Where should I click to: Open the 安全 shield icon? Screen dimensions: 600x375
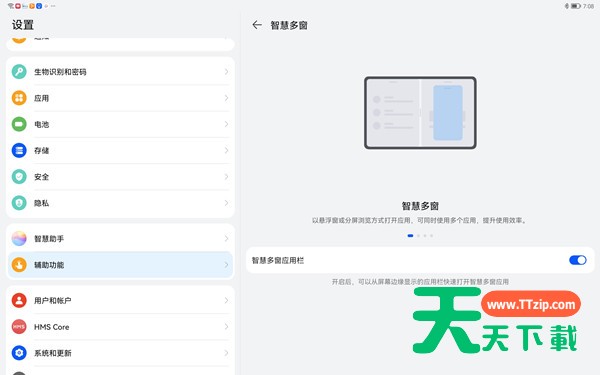19,177
